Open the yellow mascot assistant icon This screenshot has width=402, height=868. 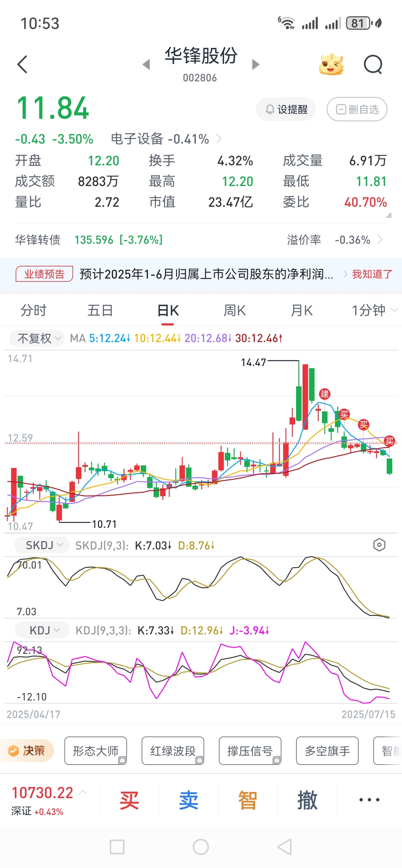[331, 64]
